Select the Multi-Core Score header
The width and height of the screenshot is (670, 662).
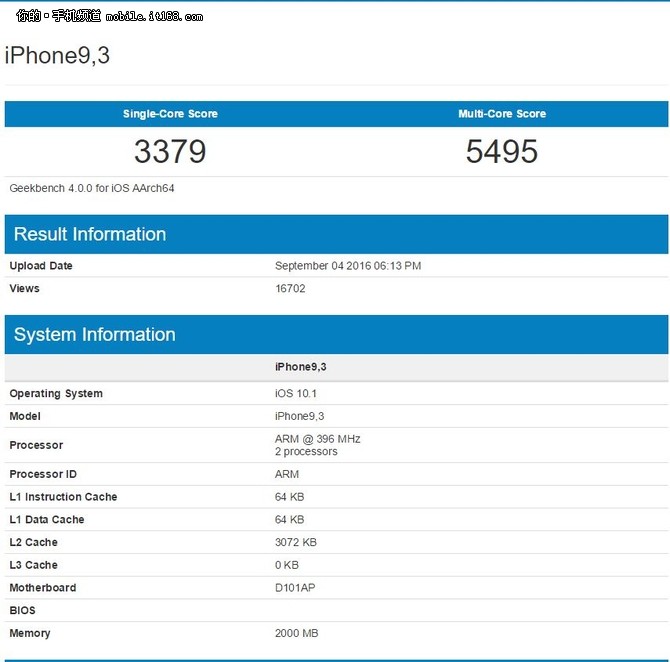[502, 114]
